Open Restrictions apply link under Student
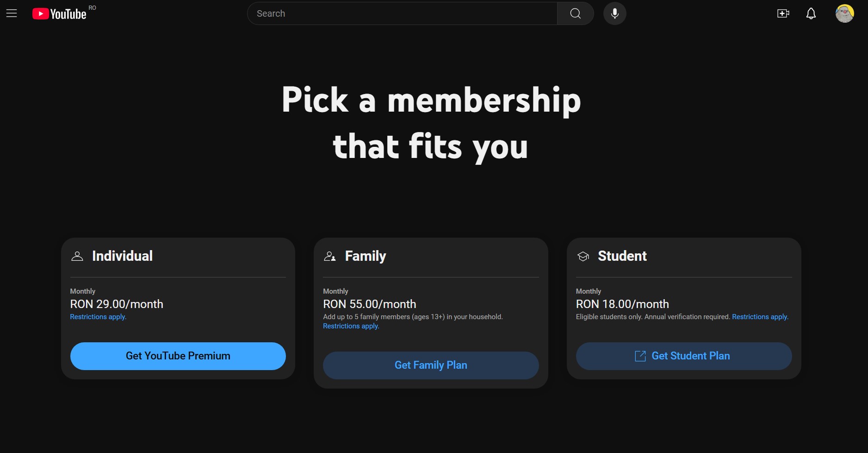The height and width of the screenshot is (453, 868). pyautogui.click(x=760, y=317)
